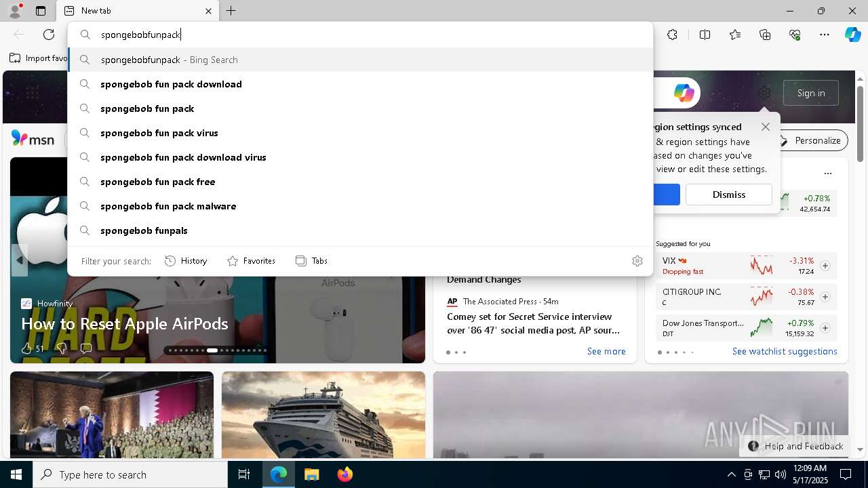Close the New tab tab
Viewport: 868px width, 488px height.
click(x=208, y=11)
